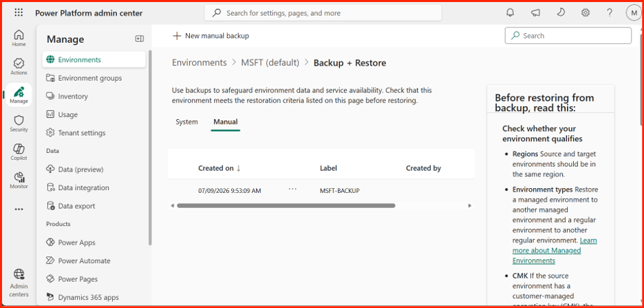Open the account avatar M
Screen dimensions: 644x308
click(634, 13)
